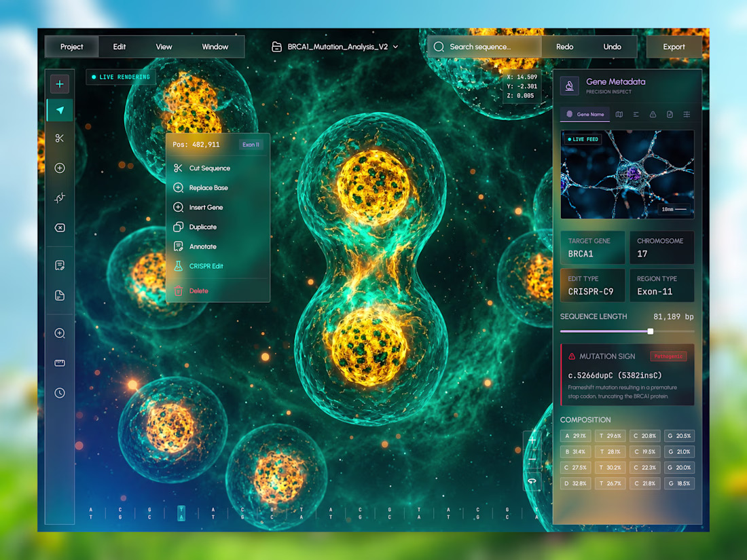Image resolution: width=747 pixels, height=560 pixels.
Task: Click the EDIT TYPE CRISPR-C9 card
Action: point(593,285)
